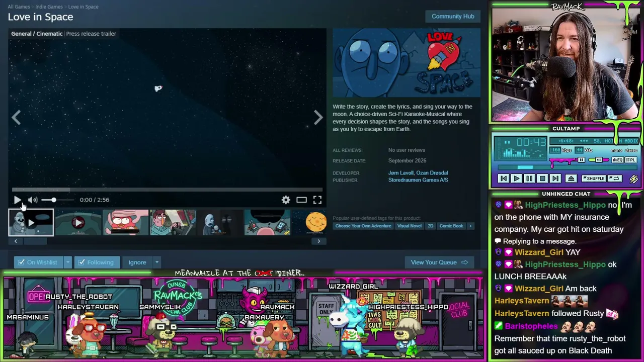
Task: Click the "September 2026" release date
Action: tap(407, 161)
